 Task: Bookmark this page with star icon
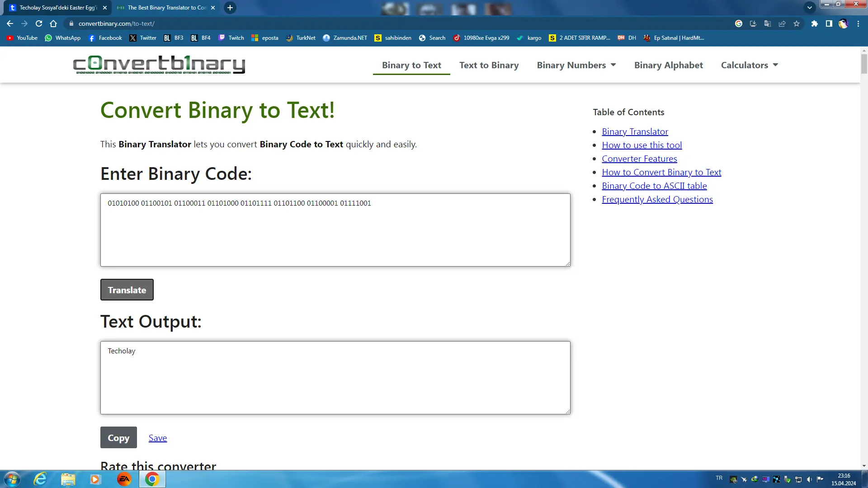point(797,23)
